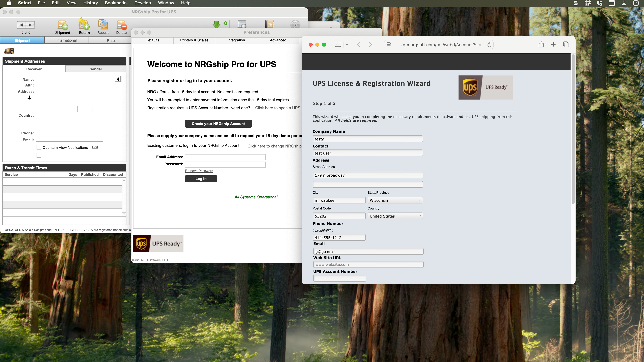Click here link to change NRGship account
644x362 pixels.
[256, 146]
